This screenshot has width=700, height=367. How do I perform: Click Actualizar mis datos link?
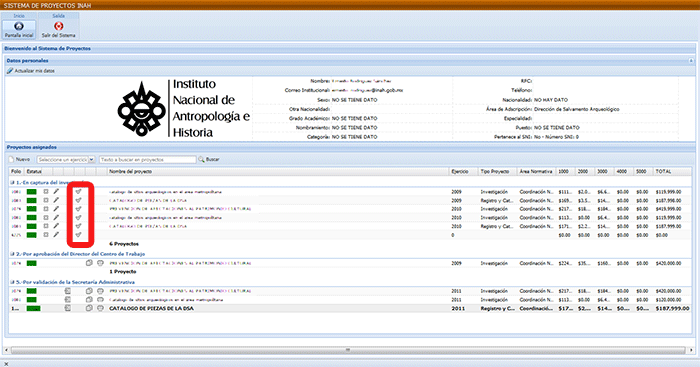tap(31, 71)
